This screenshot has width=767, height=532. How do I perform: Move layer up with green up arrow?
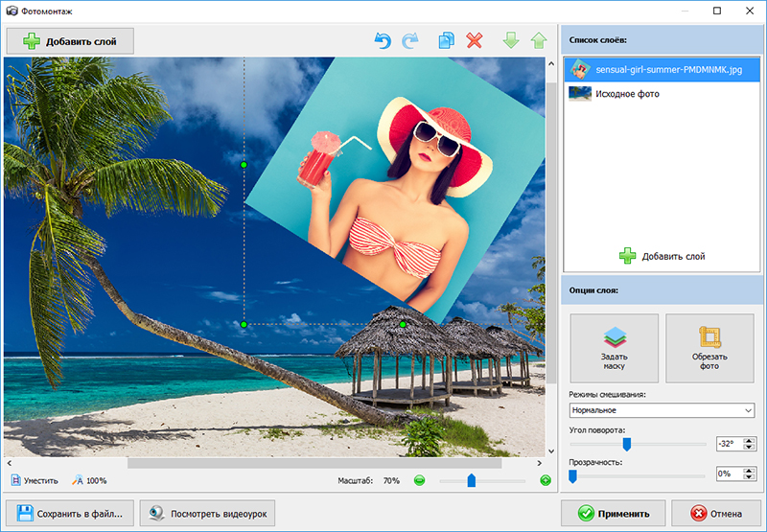click(x=539, y=41)
